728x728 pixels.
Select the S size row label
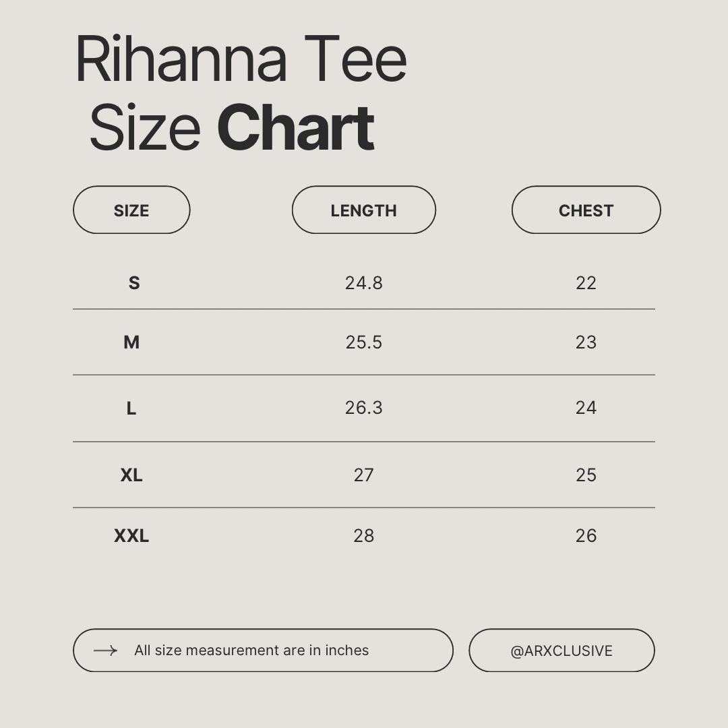[134, 283]
